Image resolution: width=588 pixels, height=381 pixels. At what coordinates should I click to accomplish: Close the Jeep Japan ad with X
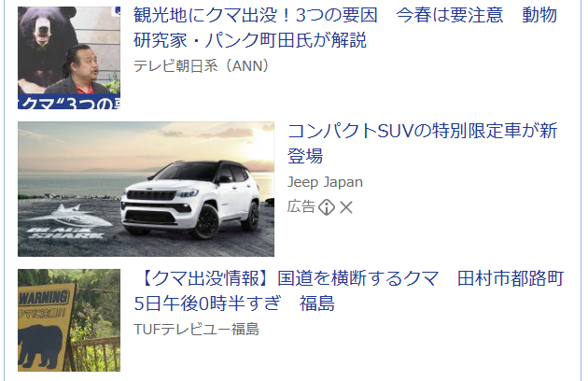tap(346, 207)
